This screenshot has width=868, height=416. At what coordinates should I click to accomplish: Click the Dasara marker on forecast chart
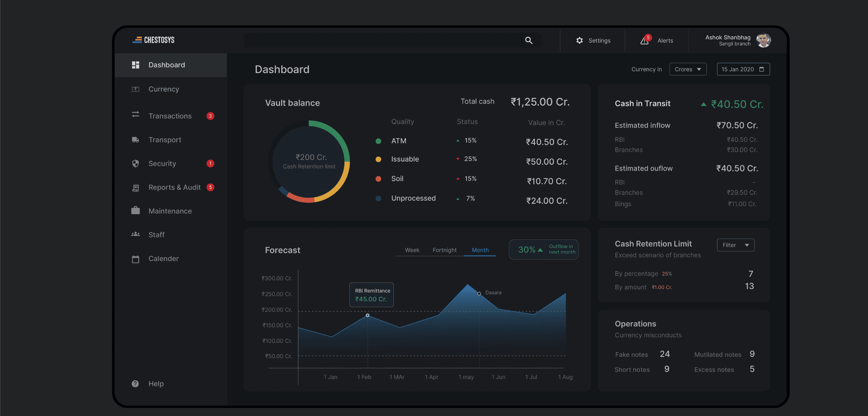(479, 293)
